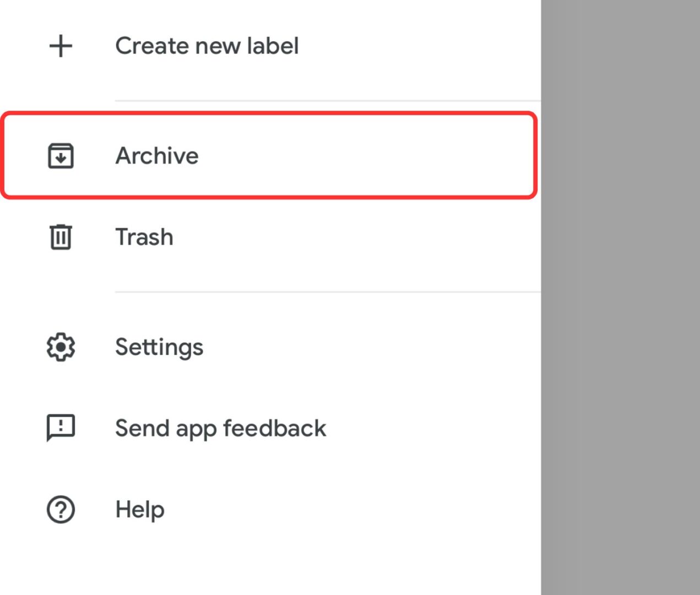Screen dimensions: 700x595
Task: Click the Send app feedback speech bubble icon
Action: pos(61,428)
